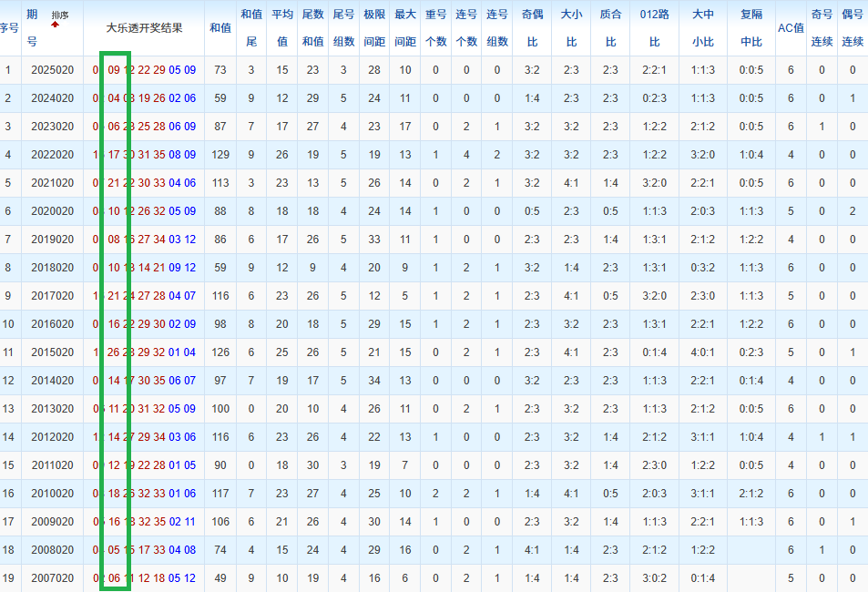Screen dimensions: 868x592
Task: Click the 最大间距 column header
Action: 405,27
